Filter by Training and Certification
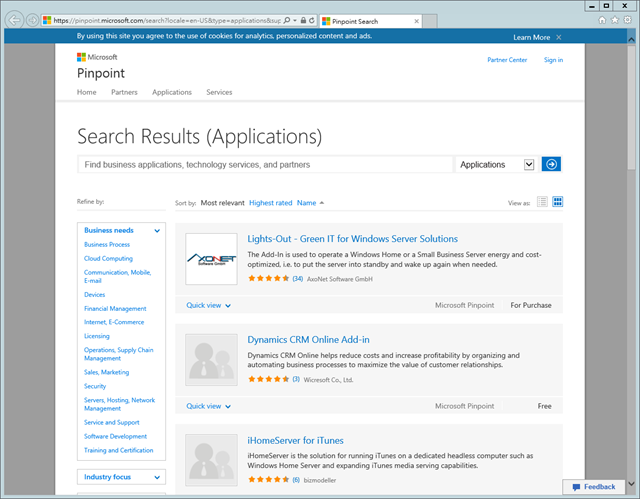 point(118,450)
